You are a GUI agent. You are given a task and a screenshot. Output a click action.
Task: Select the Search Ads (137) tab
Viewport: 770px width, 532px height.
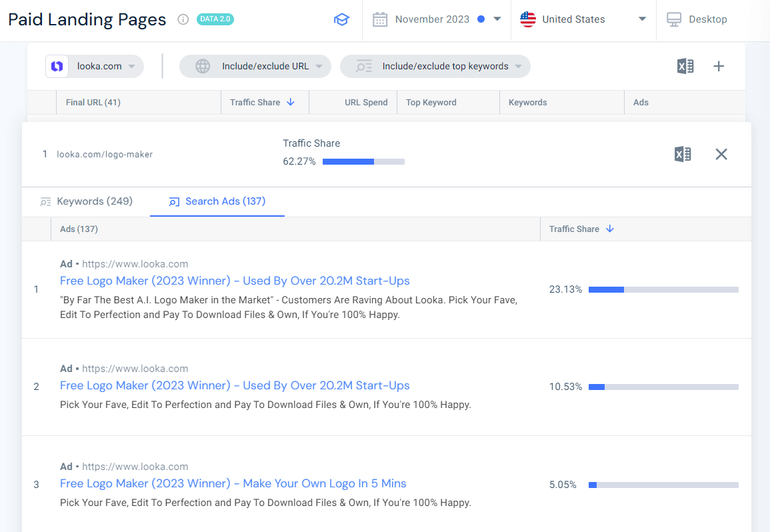(217, 201)
